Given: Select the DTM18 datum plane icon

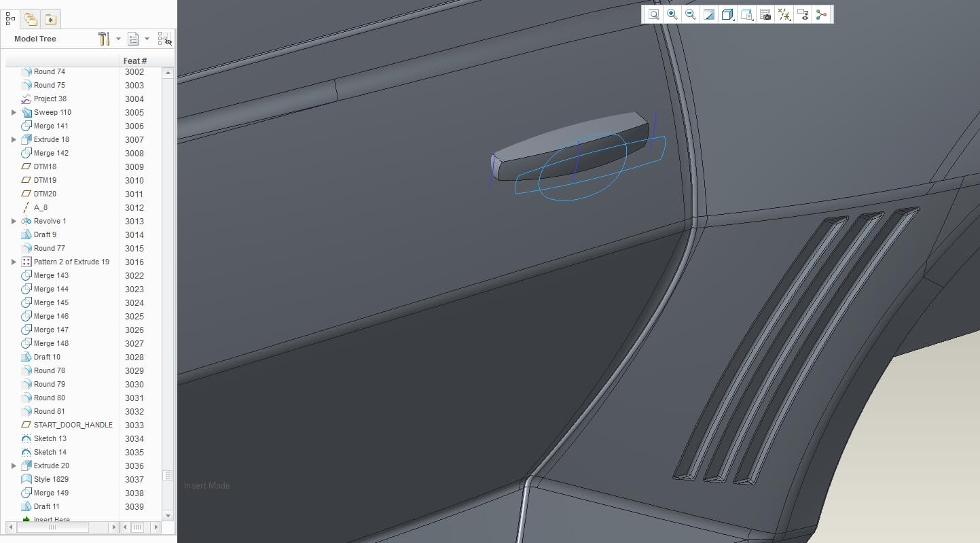Looking at the screenshot, I should coord(26,167).
